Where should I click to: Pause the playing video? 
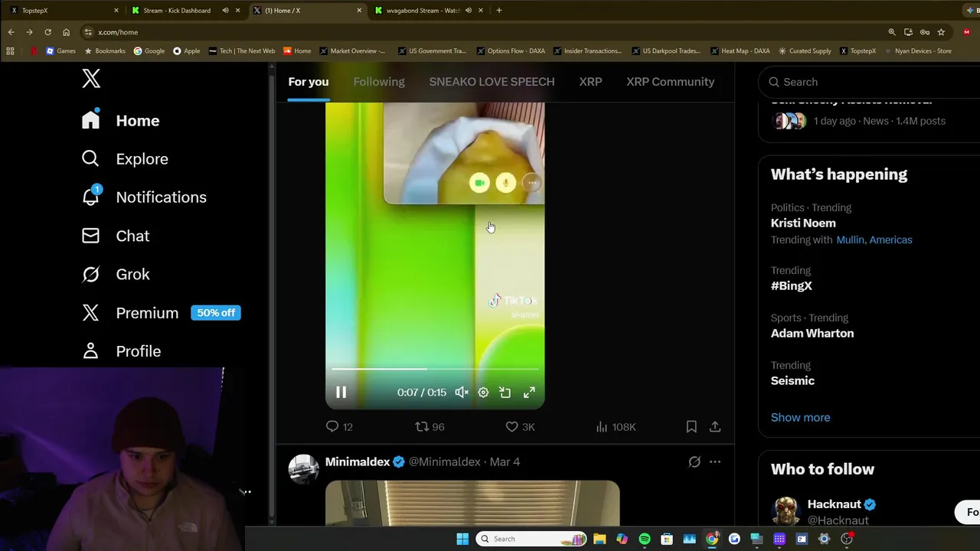341,392
